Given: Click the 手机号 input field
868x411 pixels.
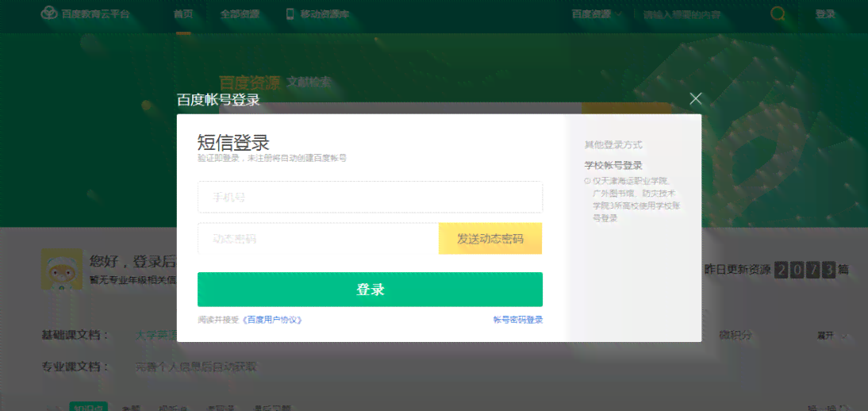Looking at the screenshot, I should click(x=370, y=197).
